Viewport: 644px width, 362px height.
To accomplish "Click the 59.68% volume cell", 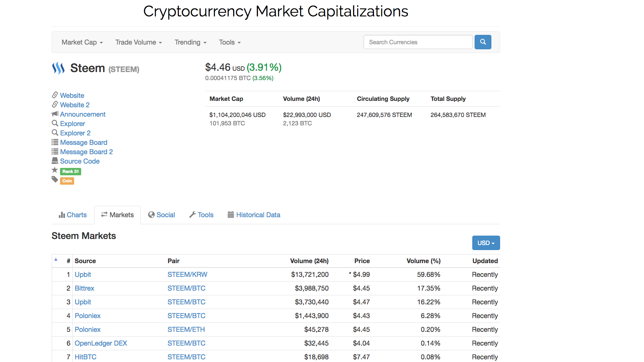I will pos(429,275).
